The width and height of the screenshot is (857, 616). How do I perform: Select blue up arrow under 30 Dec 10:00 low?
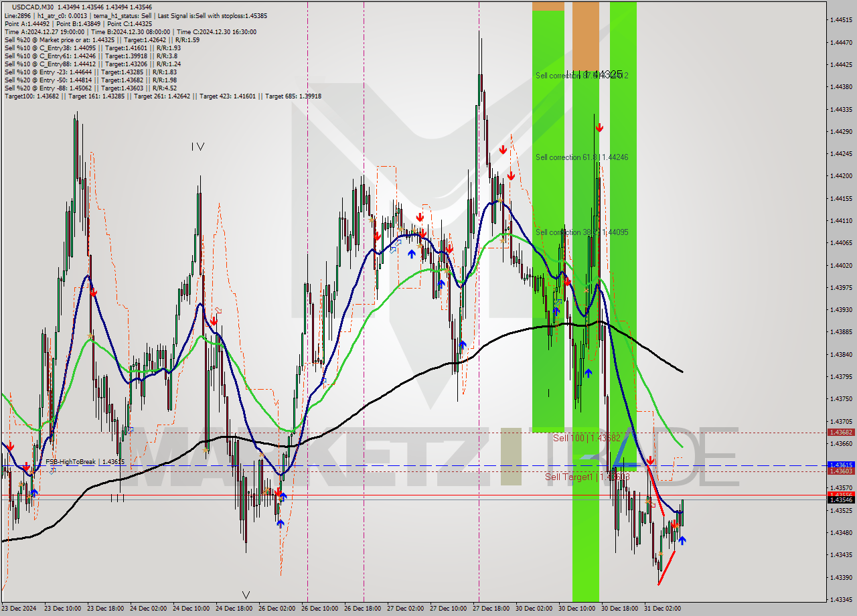click(588, 373)
